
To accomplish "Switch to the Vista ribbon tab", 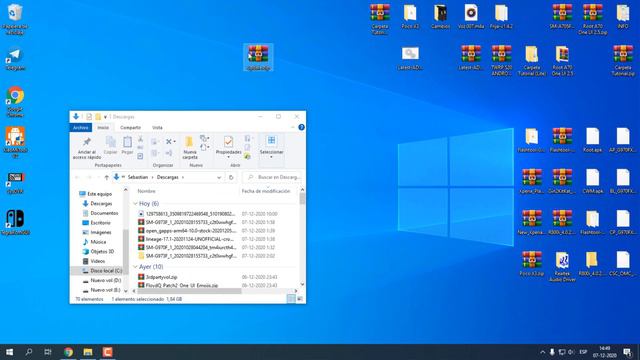I will point(157,128).
